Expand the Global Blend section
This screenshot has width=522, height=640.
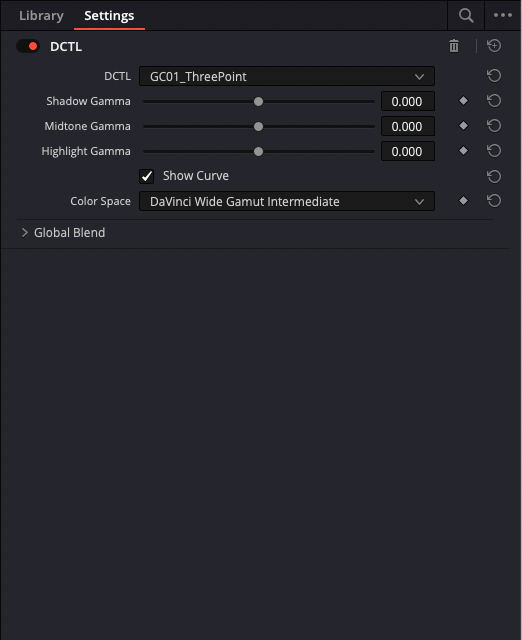coord(63,233)
